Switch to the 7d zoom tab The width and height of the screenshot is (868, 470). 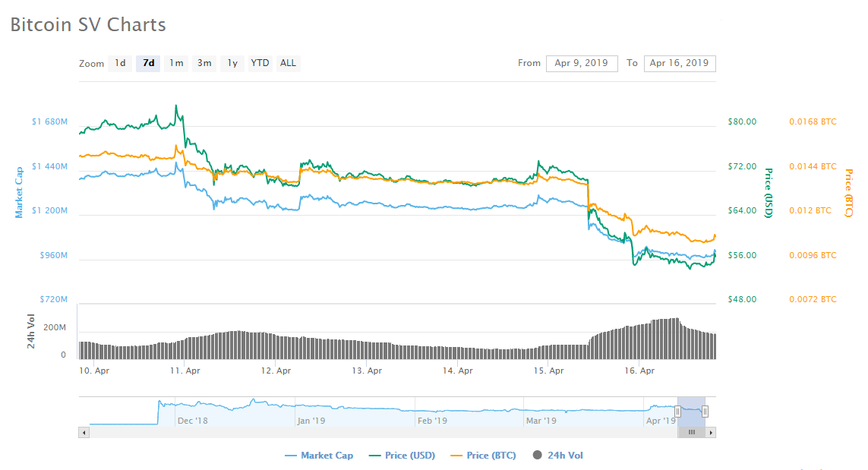coord(147,63)
